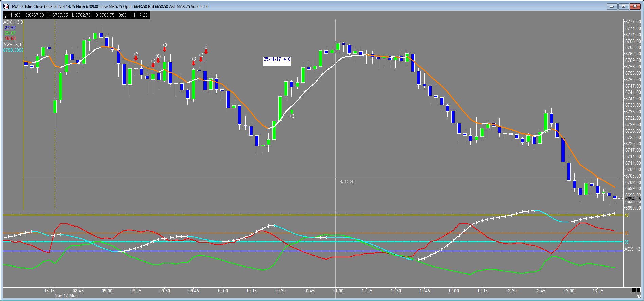Image resolution: width=644 pixels, height=301 pixels.
Task: Maximize the chart window
Action: click(624, 6)
